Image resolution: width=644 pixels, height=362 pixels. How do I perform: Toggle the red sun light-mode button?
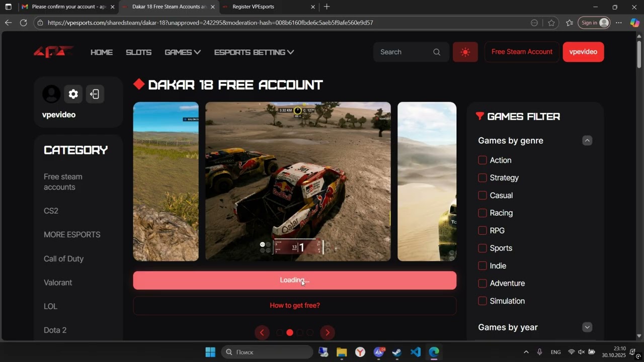point(465,52)
